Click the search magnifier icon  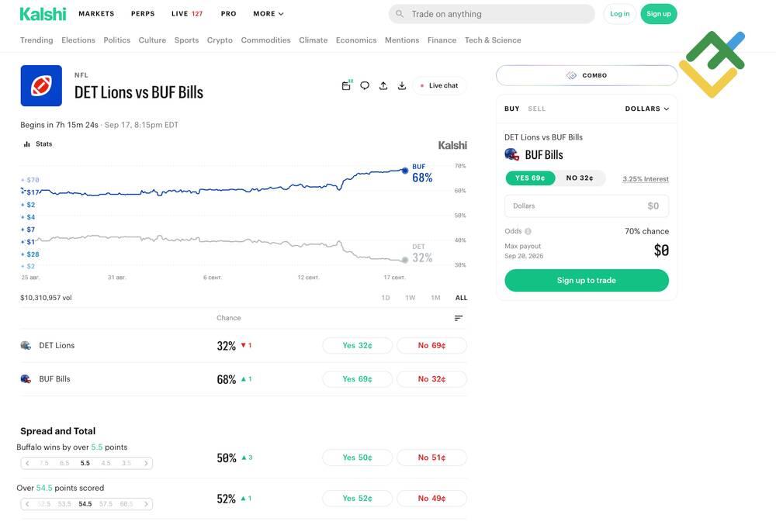pyautogui.click(x=400, y=14)
